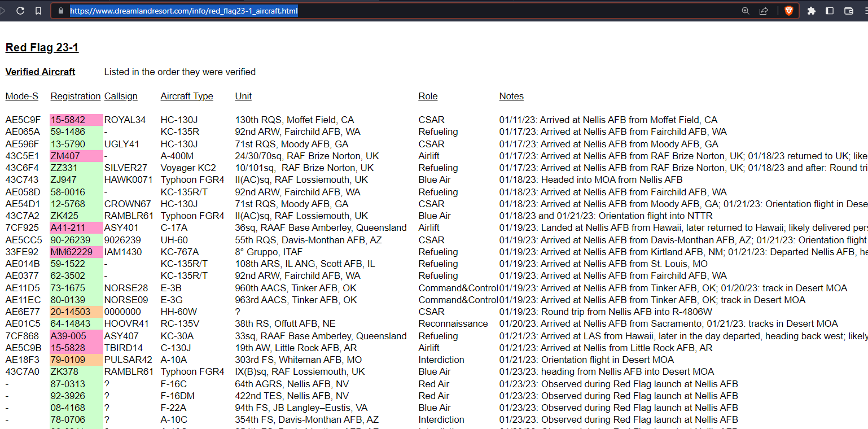Click aircraft type KC-767A
This screenshot has width=868, height=429.
tap(179, 252)
